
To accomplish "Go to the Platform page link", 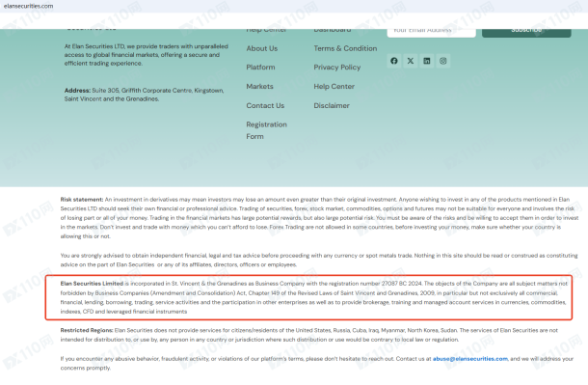I will coord(260,68).
